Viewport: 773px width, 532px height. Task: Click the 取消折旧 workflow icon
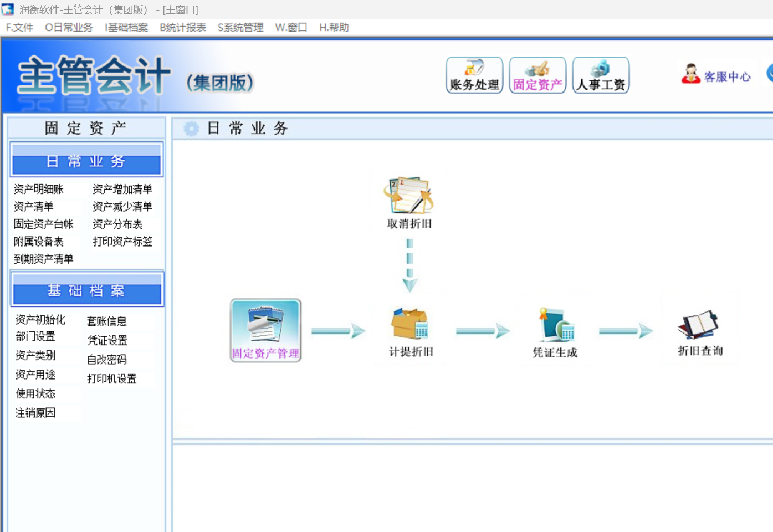click(409, 203)
